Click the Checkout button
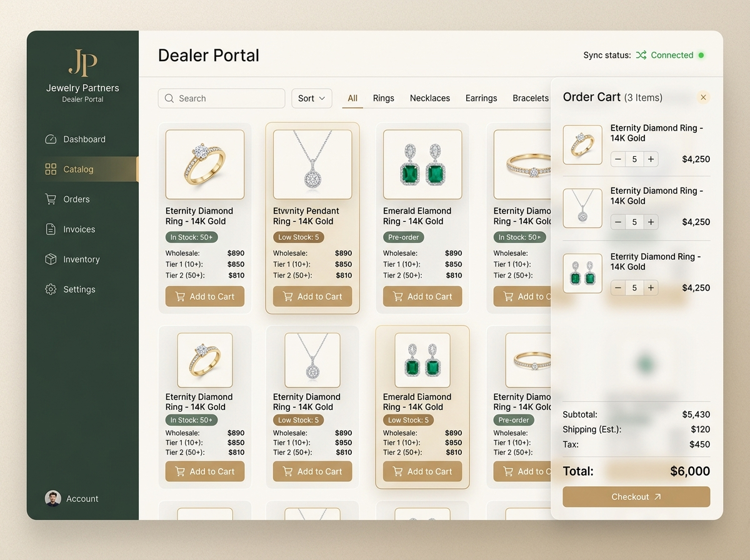 636,497
